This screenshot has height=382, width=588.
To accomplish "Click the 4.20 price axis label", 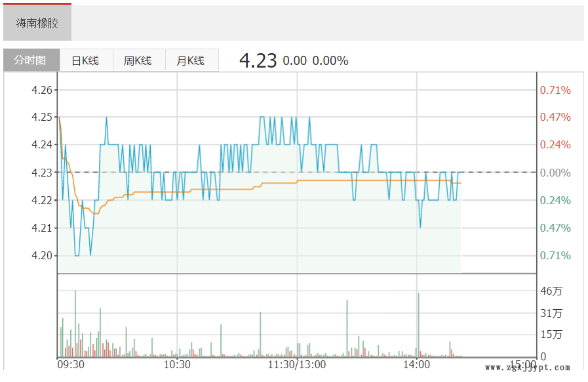I will click(x=42, y=256).
